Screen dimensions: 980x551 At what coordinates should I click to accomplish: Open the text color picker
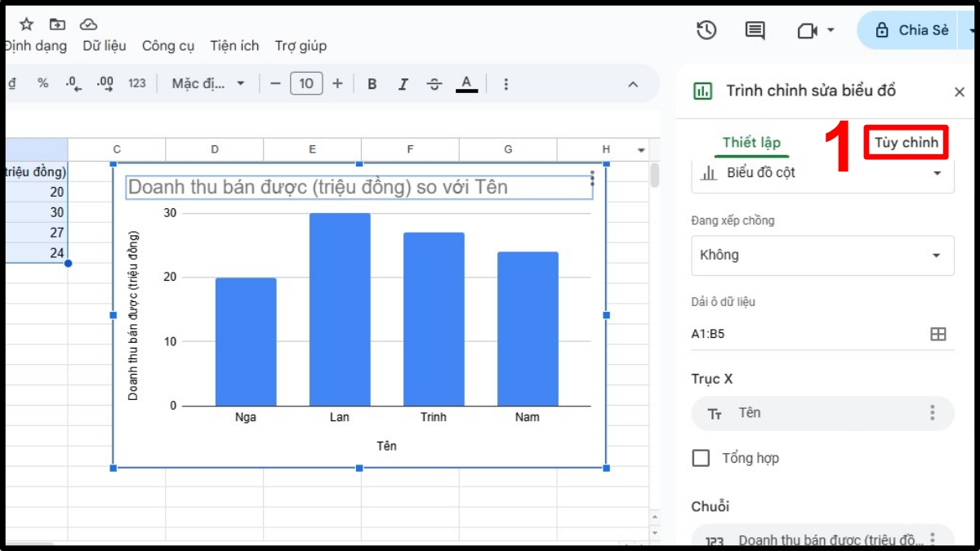466,84
